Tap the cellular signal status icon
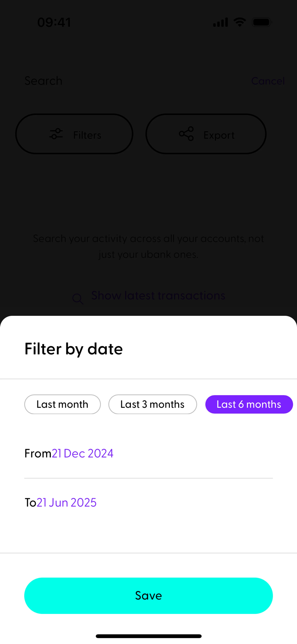Image resolution: width=297 pixels, height=644 pixels. pos(220,22)
